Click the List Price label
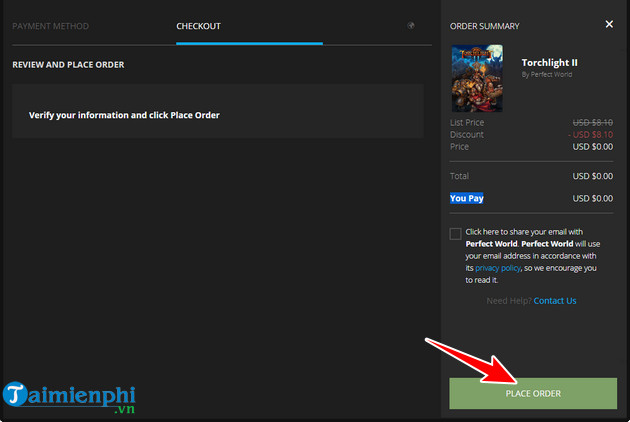Viewport: 630px width, 422px height. 467,123
